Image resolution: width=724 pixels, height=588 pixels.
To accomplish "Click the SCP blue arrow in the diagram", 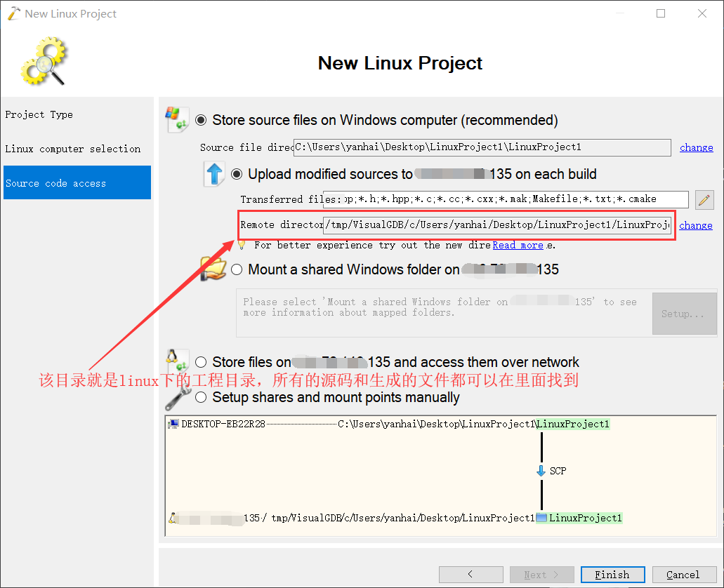I will click(541, 471).
